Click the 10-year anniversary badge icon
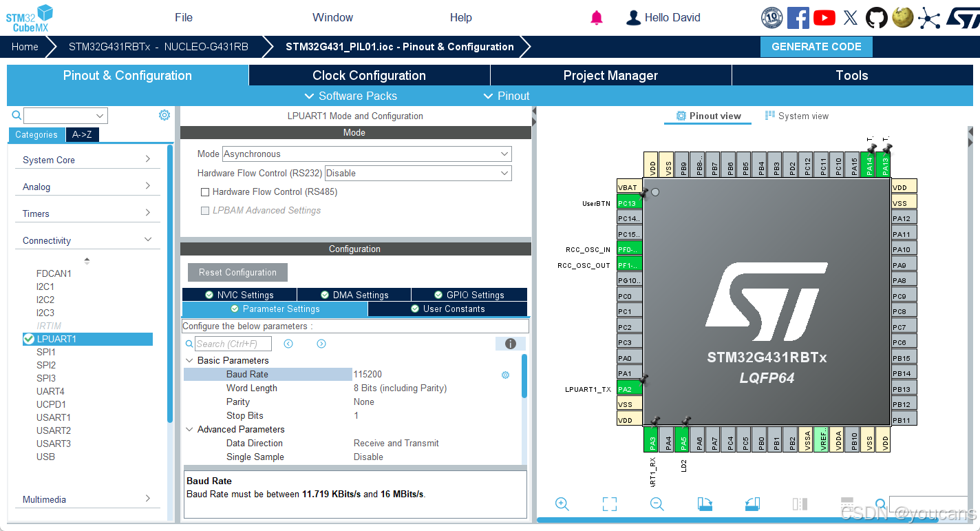This screenshot has height=531, width=980. click(771, 18)
